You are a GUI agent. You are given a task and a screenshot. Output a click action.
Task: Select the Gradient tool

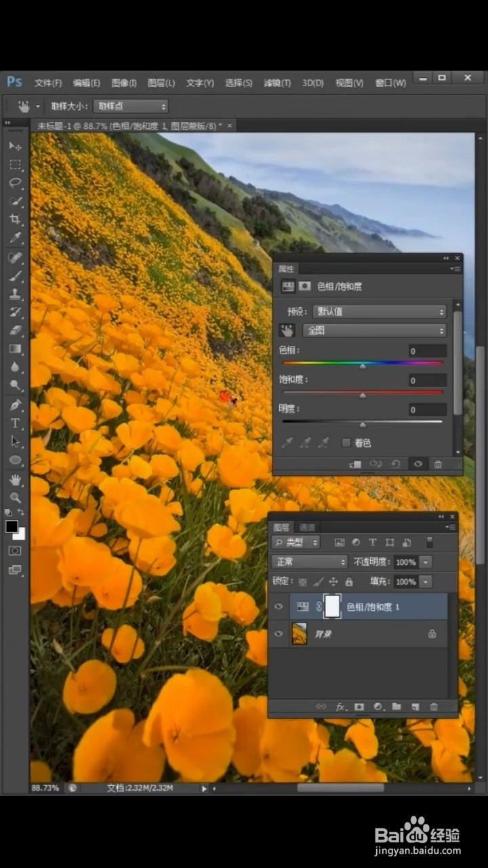pos(15,349)
